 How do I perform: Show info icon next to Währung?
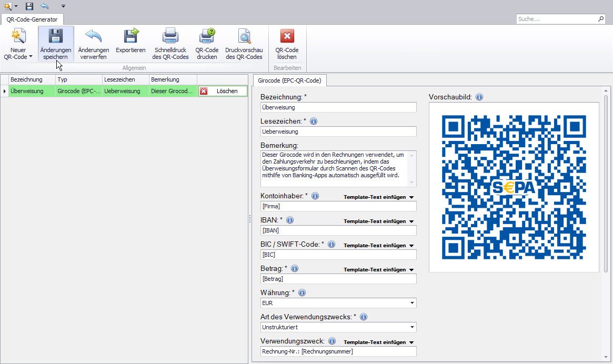[302, 292]
